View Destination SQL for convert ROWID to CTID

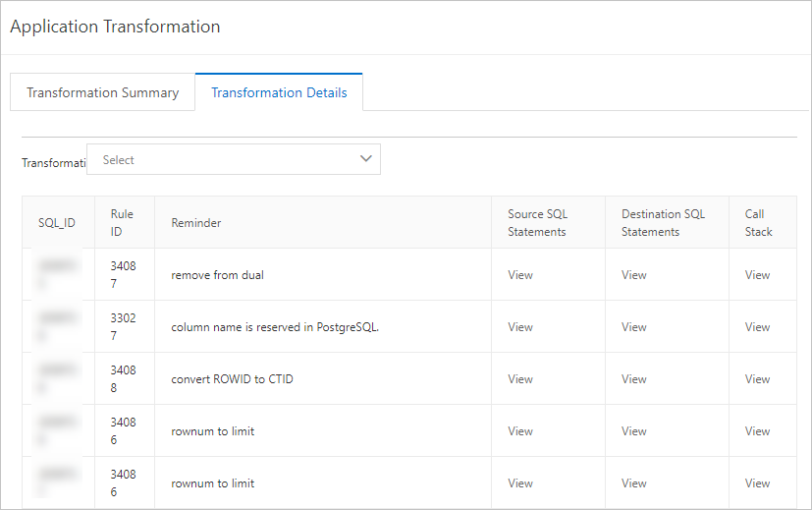pyautogui.click(x=634, y=379)
